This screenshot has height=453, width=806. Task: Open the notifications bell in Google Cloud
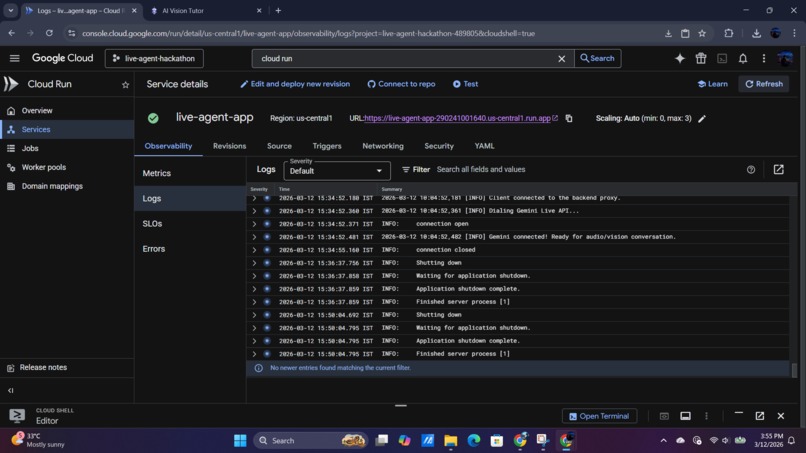click(x=743, y=59)
